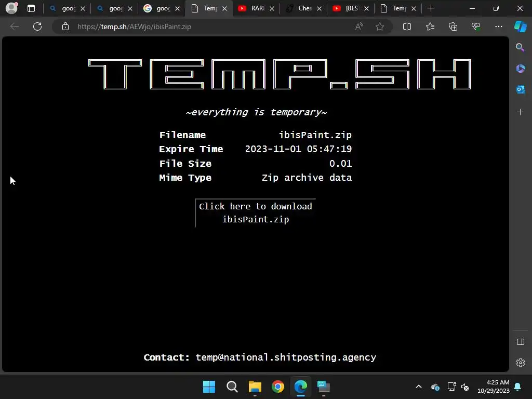Screen dimensions: 532x399
Task: Click the Read aloud icon
Action: [359, 26]
